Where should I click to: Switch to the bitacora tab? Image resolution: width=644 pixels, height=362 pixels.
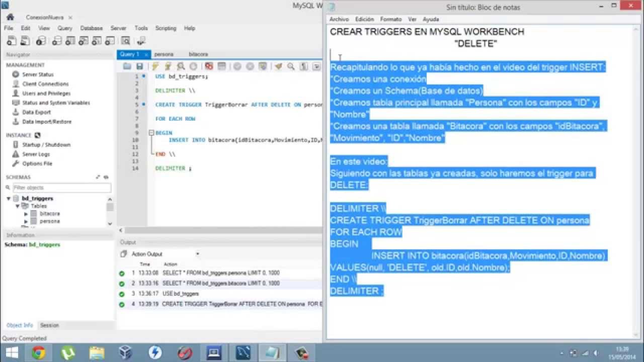198,54
